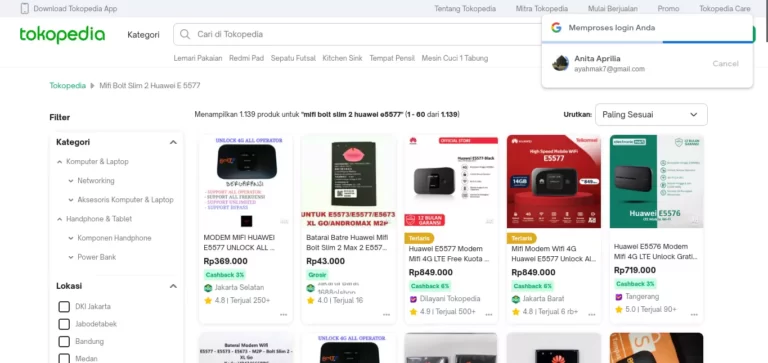This screenshot has width=768, height=363.
Task: Click the Tokopedia logo
Action: click(62, 35)
